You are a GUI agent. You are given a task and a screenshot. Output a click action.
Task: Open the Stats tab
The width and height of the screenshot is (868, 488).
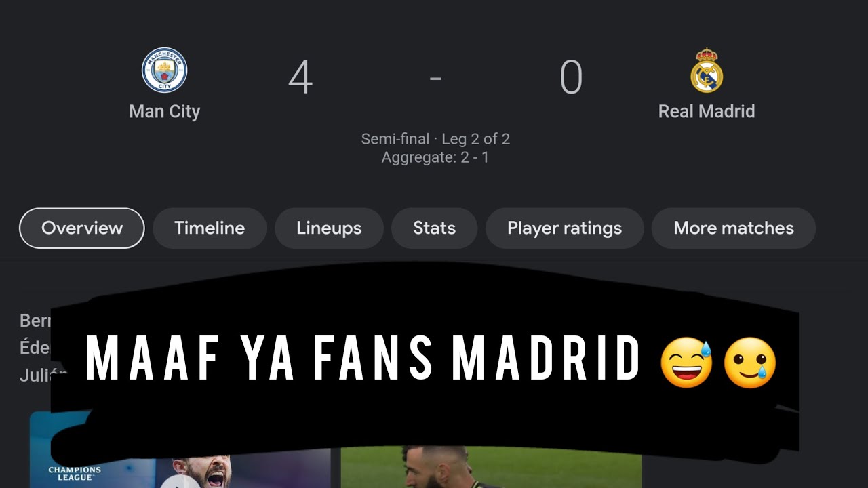click(x=434, y=228)
